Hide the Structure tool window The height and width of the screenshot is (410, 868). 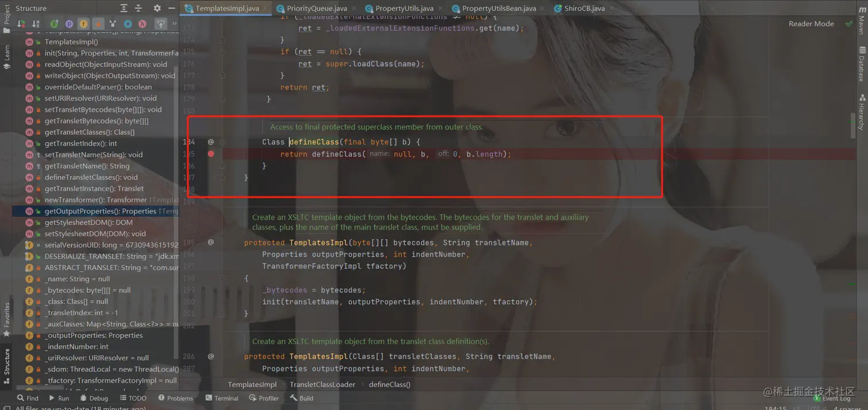(x=172, y=8)
